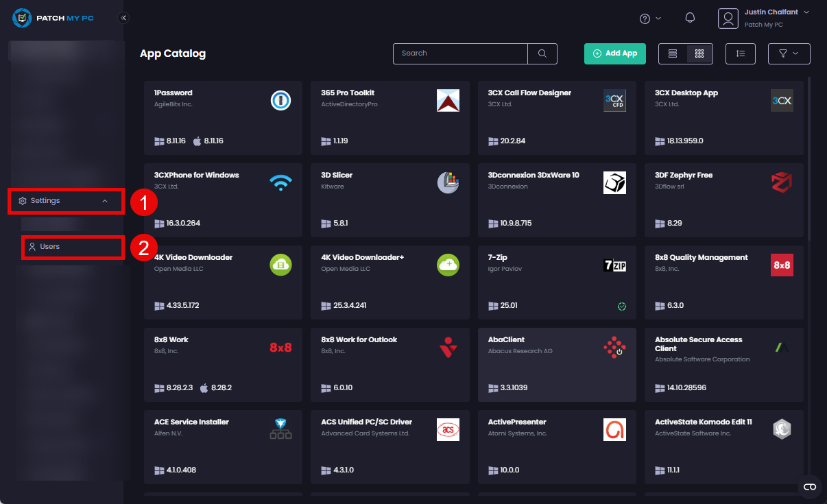Click the toggle switch at bottom right

click(x=809, y=487)
